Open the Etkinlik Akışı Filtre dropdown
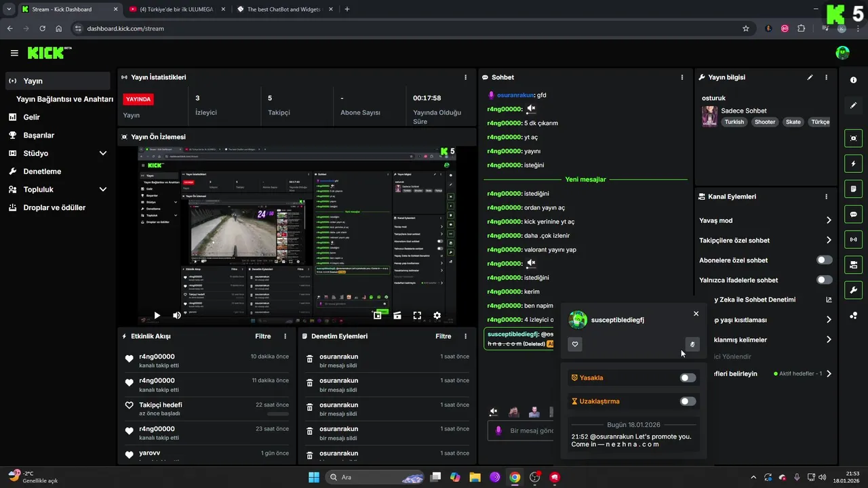868x488 pixels. (263, 336)
